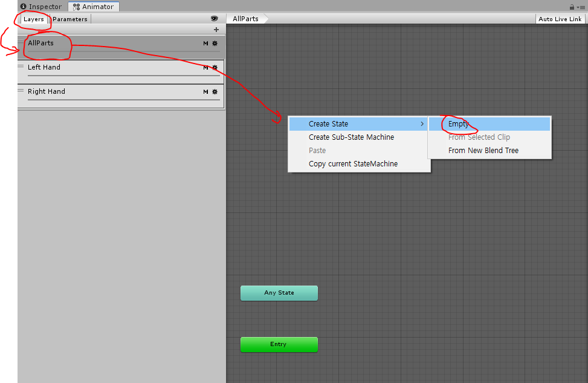Open the panel options menu icon
Image resolution: width=588 pixels, height=383 pixels.
pos(581,7)
